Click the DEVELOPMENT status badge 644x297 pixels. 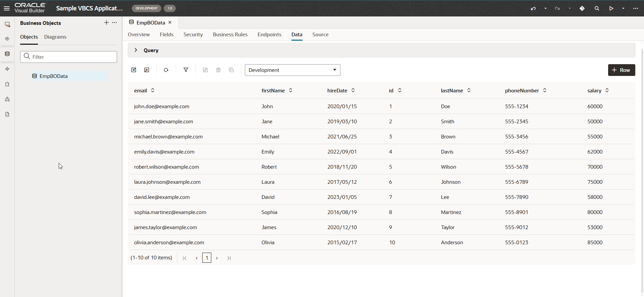coord(146,8)
